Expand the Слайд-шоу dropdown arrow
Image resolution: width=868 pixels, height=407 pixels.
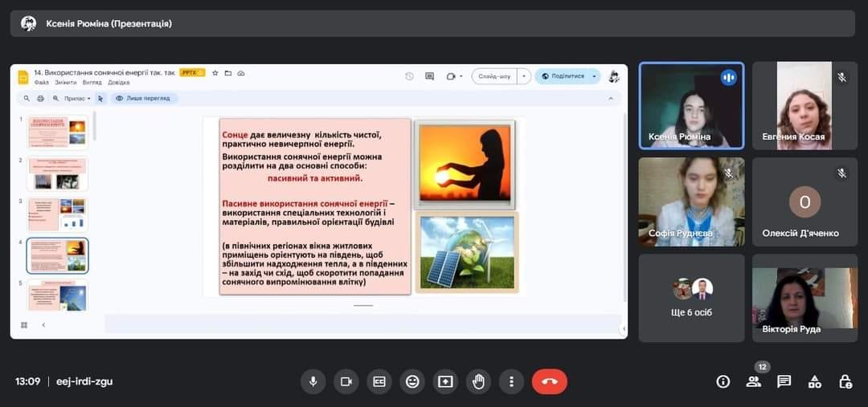(524, 76)
